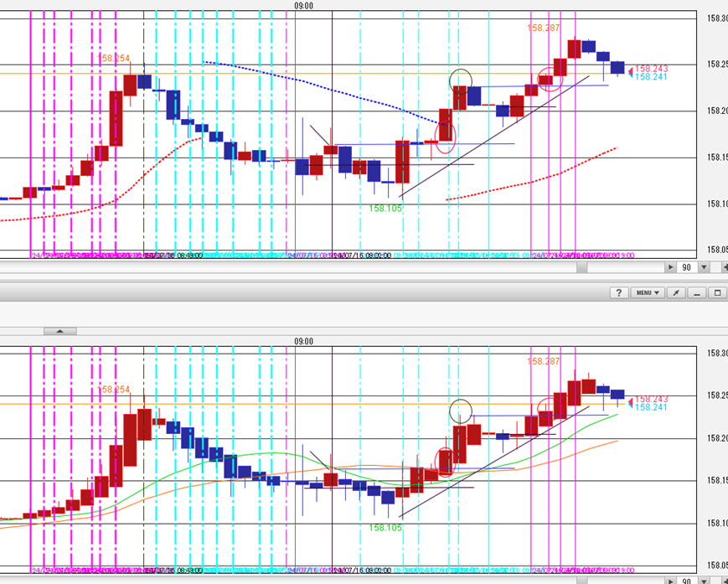The width and height of the screenshot is (728, 584).
Task: Click the plus zoom button on upper chart
Action: click(x=724, y=267)
